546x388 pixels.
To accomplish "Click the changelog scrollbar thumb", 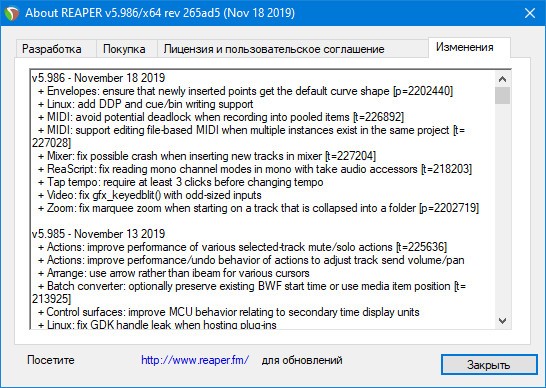I will click(x=502, y=95).
